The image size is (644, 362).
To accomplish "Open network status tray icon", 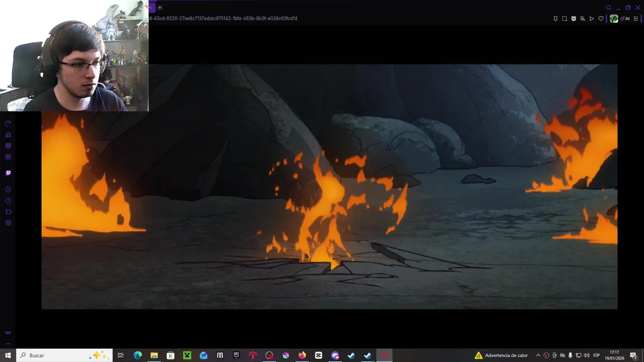I will point(579,355).
